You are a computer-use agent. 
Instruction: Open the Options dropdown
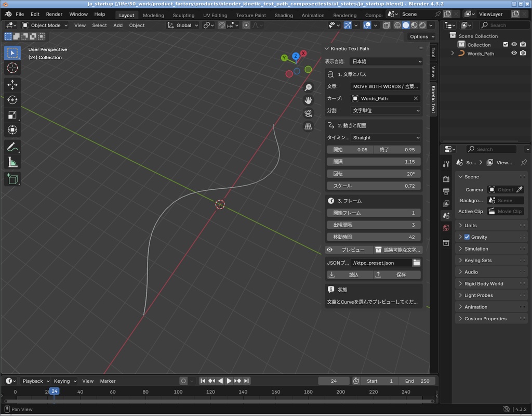pyautogui.click(x=422, y=37)
